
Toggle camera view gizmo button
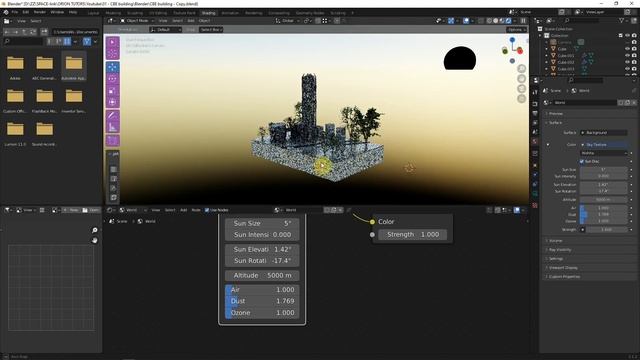(x=522, y=89)
